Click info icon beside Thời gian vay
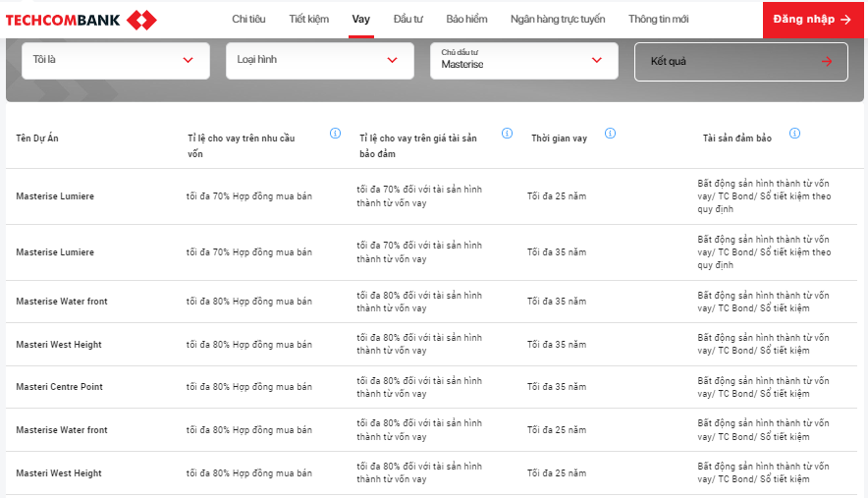The image size is (868, 498). 610,133
